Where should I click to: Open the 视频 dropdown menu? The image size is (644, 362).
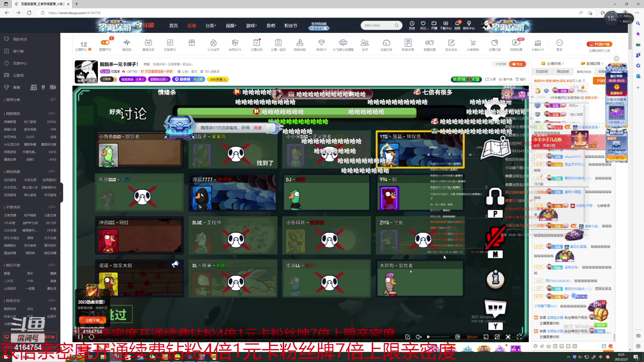(231, 26)
